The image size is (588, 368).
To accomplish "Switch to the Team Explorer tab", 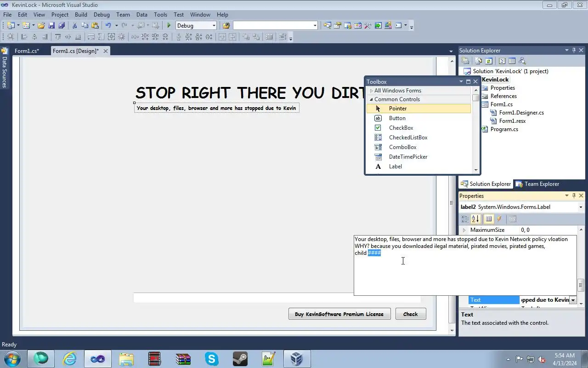I will (537, 184).
